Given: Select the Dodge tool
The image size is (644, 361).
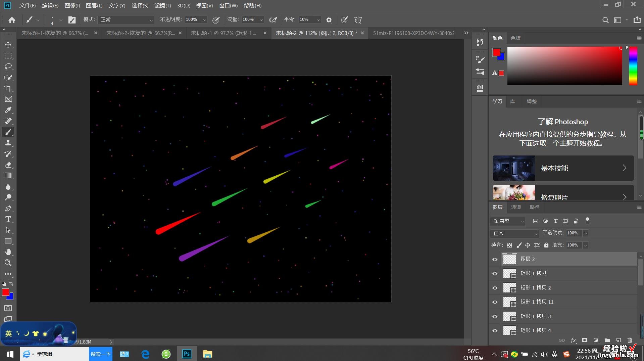Looking at the screenshot, I should tap(8, 197).
